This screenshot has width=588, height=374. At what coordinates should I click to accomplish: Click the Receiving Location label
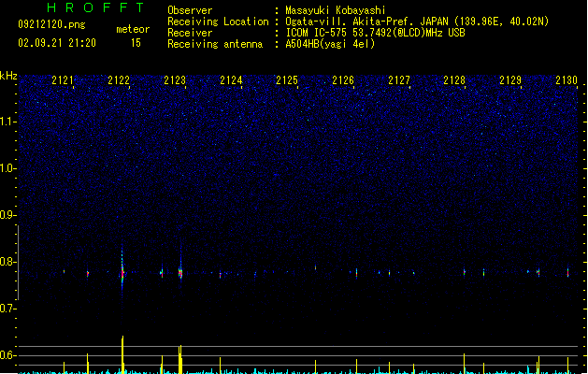coord(218,22)
